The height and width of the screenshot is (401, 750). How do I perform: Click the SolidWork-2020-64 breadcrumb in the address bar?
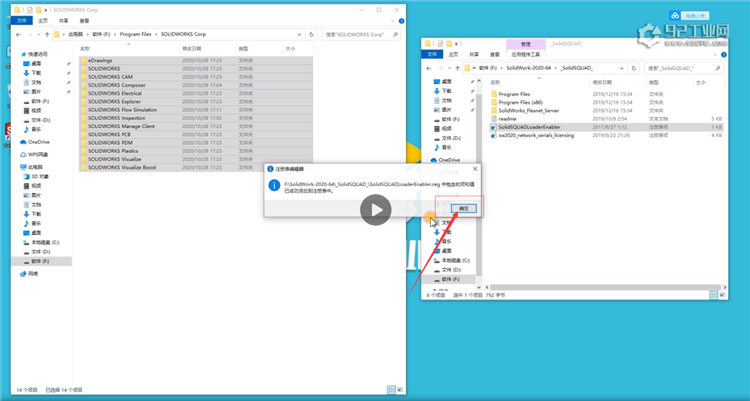click(529, 68)
